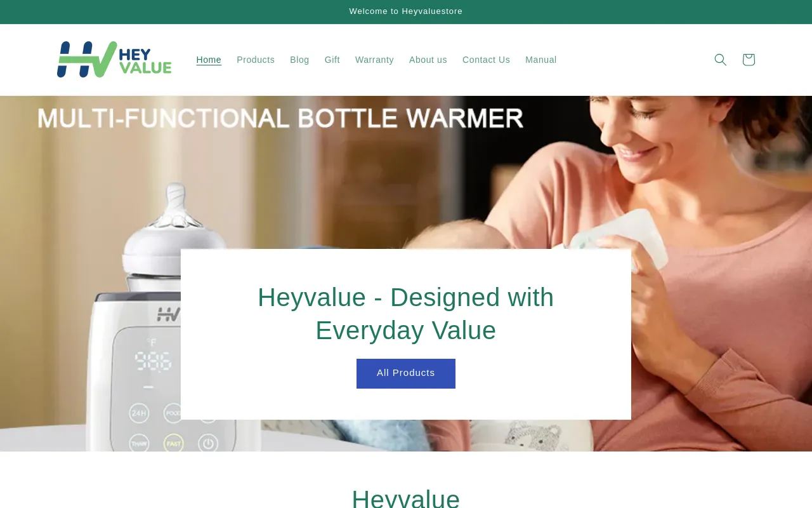Open the Blog page link

299,60
